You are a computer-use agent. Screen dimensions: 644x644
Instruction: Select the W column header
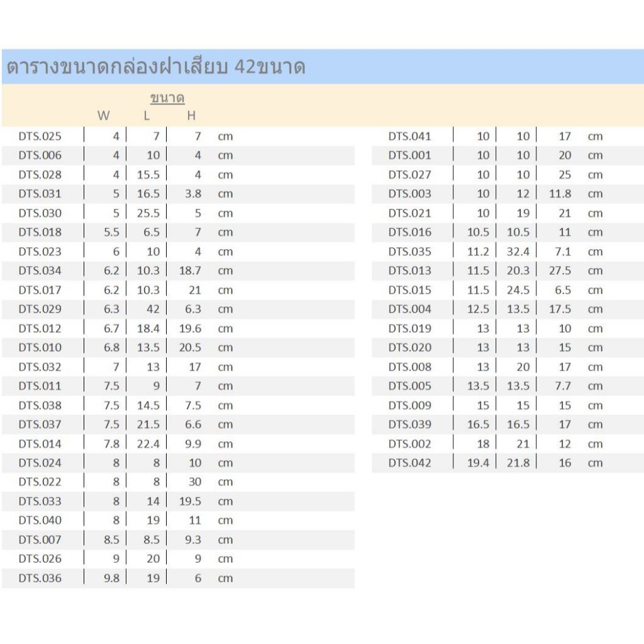(104, 116)
